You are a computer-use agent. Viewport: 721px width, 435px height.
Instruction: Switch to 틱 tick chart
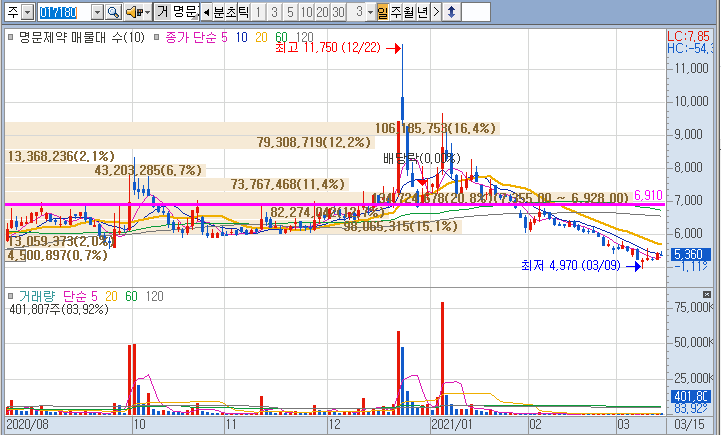[x=243, y=12]
